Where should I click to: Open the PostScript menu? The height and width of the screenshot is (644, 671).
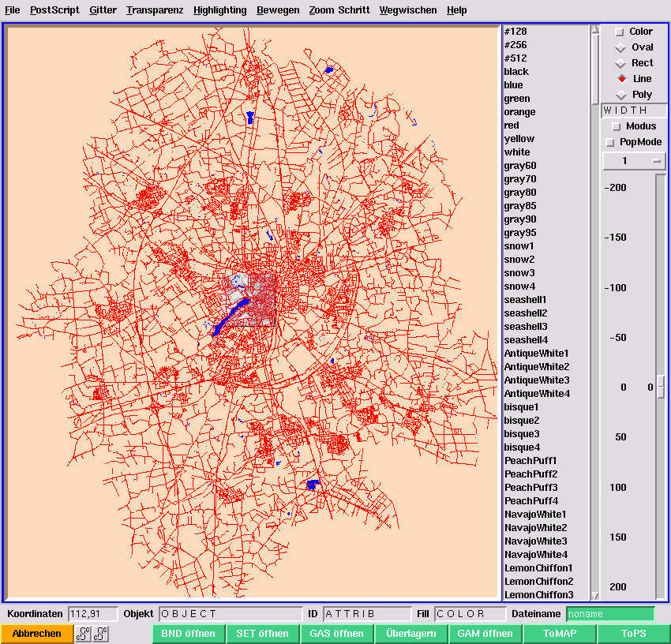(x=54, y=10)
